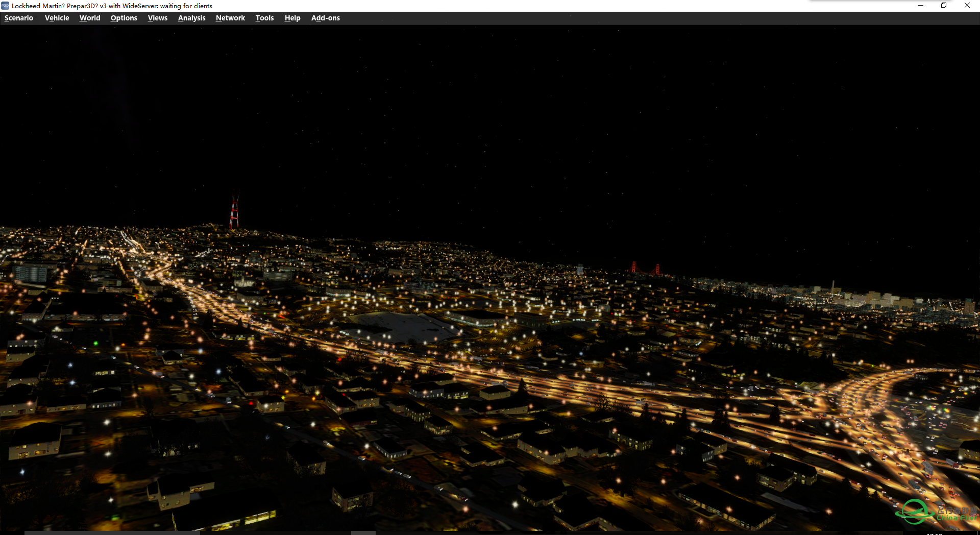Open the Network menu
Image resolution: width=980 pixels, height=535 pixels.
(x=230, y=18)
